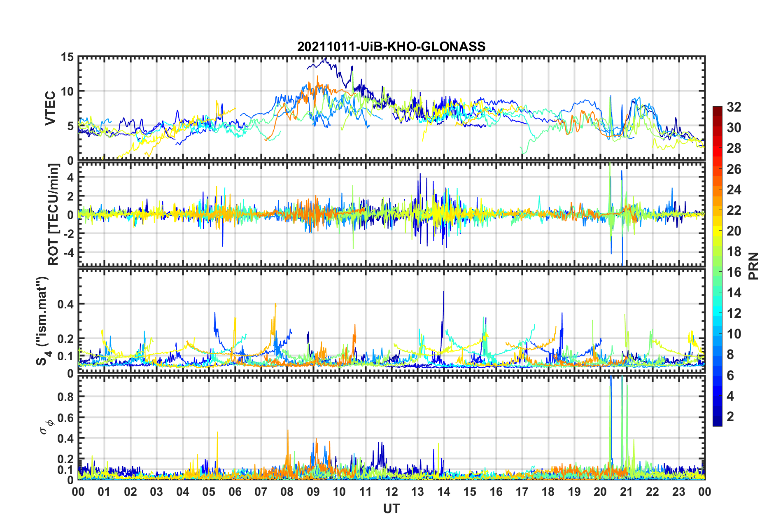Image resolution: width=783 pixels, height=532 pixels.
Task: Select the -2 tick on ROT axis
Action: point(68,233)
